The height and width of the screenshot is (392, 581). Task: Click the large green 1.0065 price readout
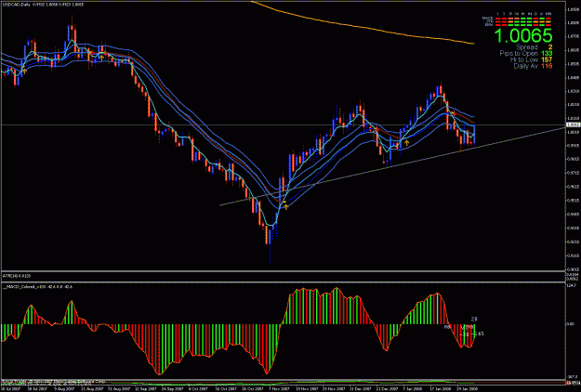pos(522,36)
